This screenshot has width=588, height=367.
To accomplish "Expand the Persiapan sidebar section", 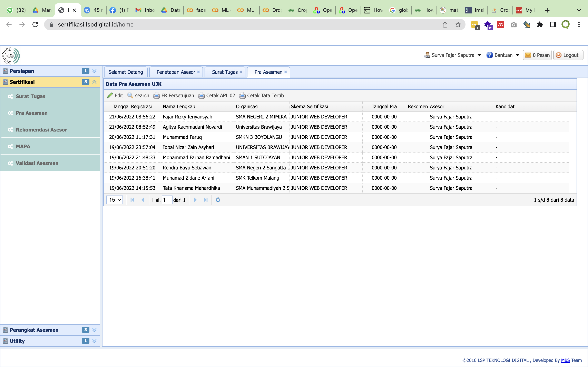I will [x=94, y=71].
